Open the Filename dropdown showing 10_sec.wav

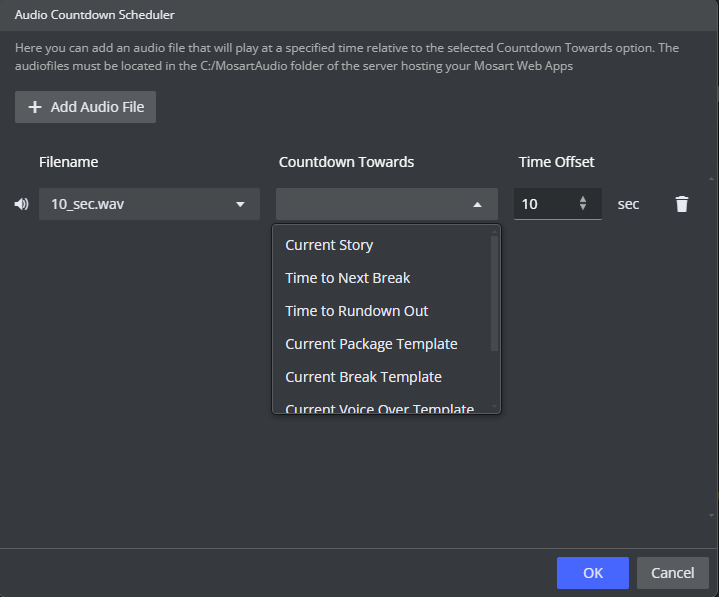click(149, 204)
